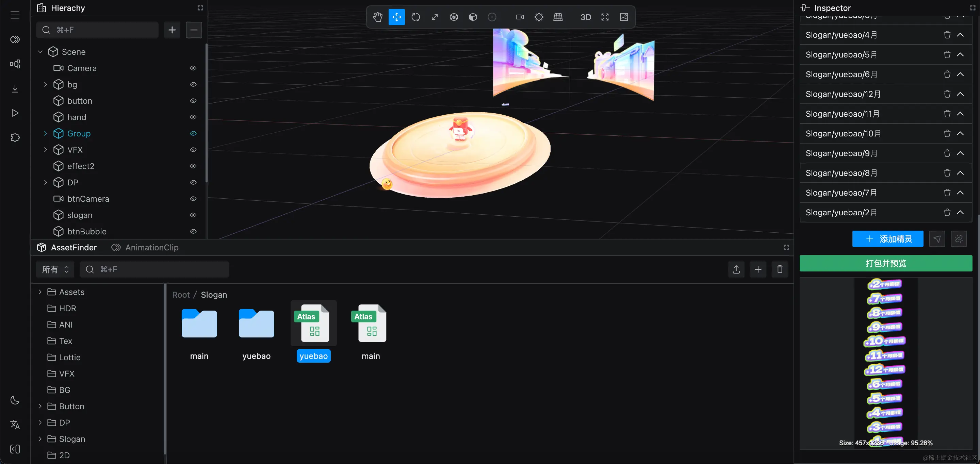Switch to dark mode moon icon
The width and height of the screenshot is (980, 464).
tap(15, 400)
